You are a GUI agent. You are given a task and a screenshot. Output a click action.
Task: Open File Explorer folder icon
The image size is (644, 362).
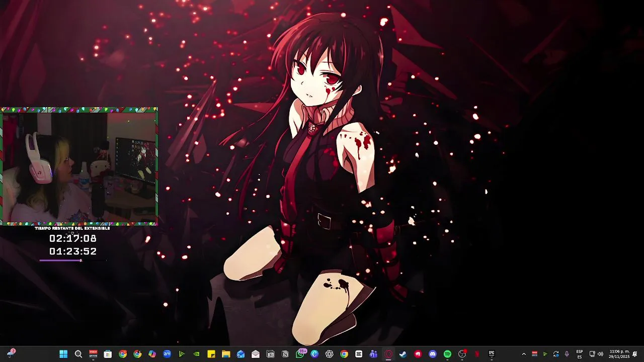[226, 354]
